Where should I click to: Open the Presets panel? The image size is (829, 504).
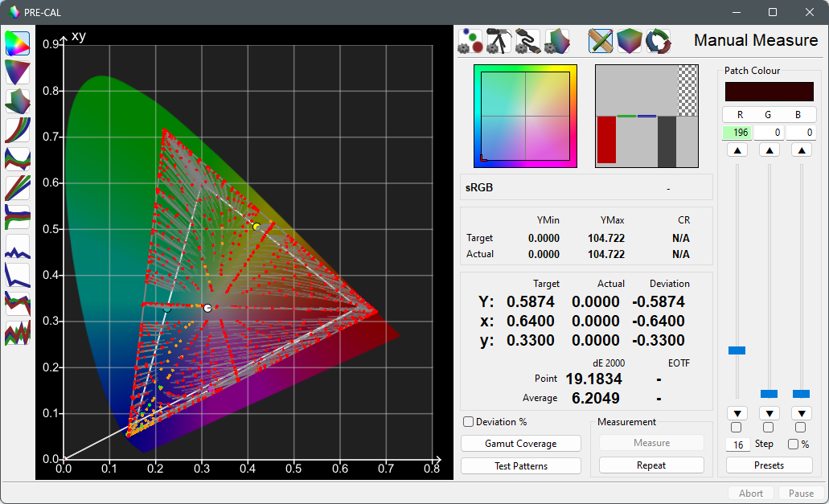[x=769, y=465]
